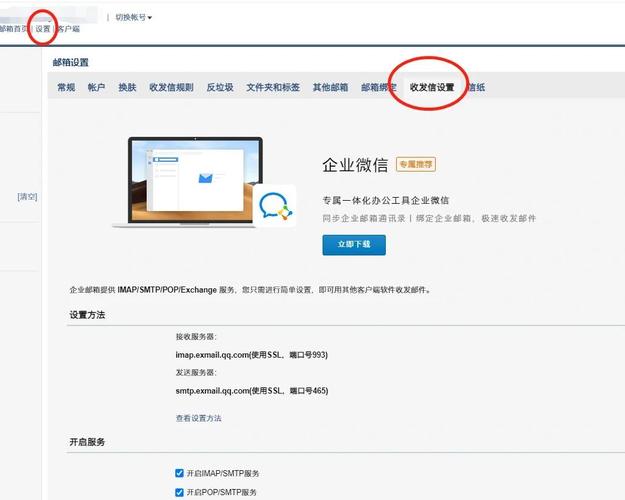Click the [清空] link in sidebar

[28, 197]
